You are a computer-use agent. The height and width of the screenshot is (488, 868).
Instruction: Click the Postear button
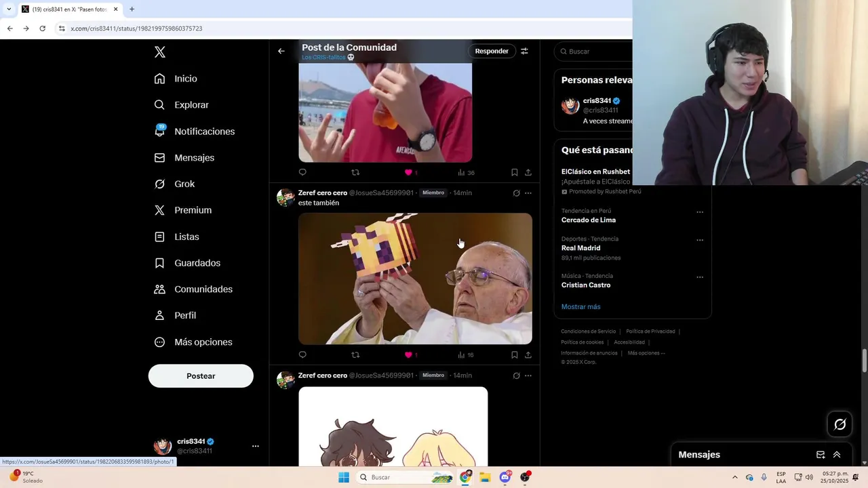(201, 376)
